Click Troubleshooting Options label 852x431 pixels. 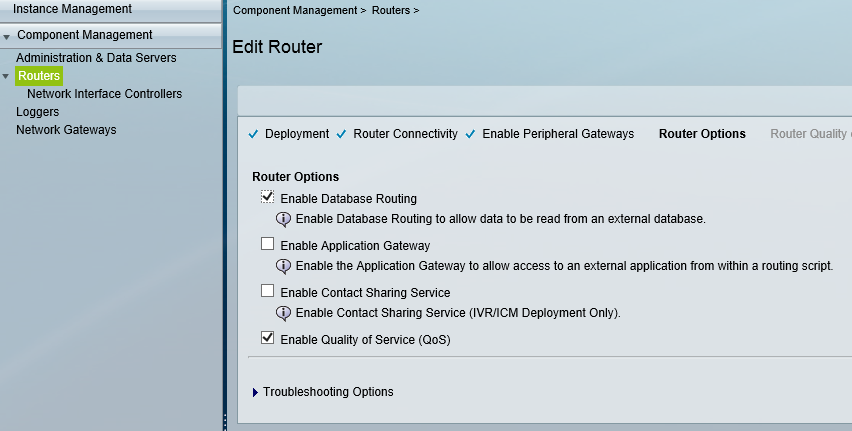(328, 392)
